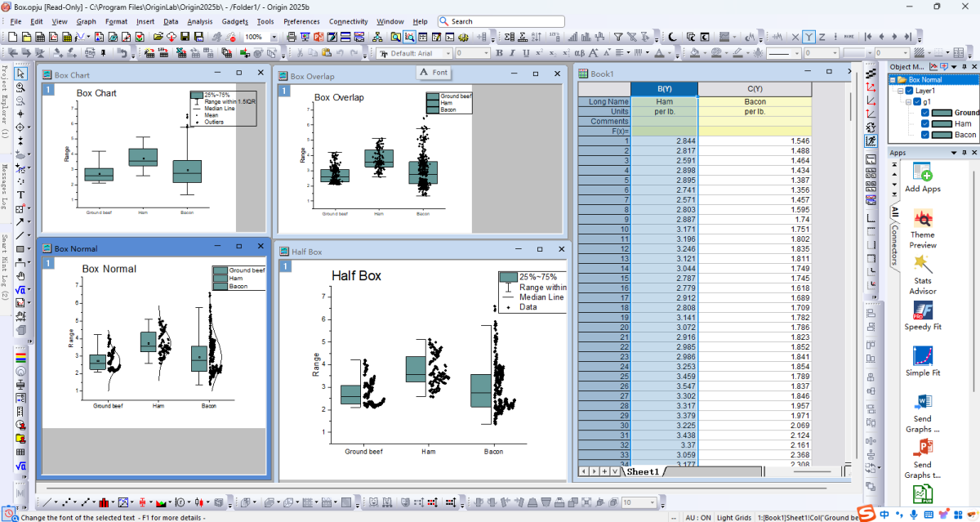
Task: Launch the Stats Advisor app
Action: [922, 265]
